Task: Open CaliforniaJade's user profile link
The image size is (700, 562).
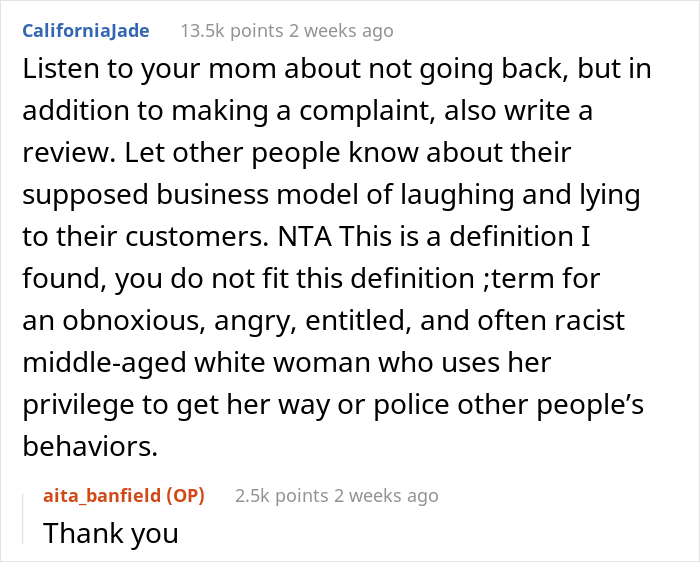Action: [x=85, y=30]
